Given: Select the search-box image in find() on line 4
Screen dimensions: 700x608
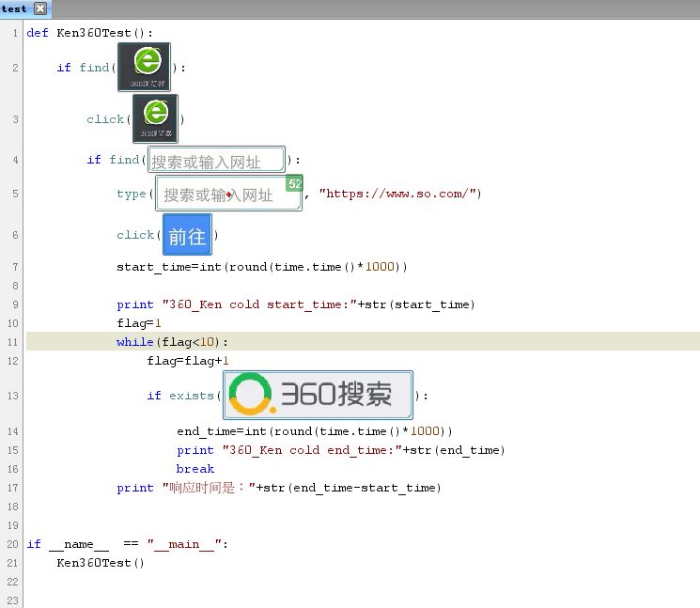Looking at the screenshot, I should coord(216,160).
